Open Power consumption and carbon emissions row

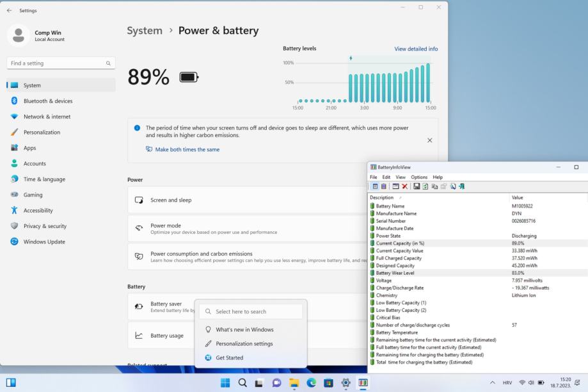click(248, 256)
